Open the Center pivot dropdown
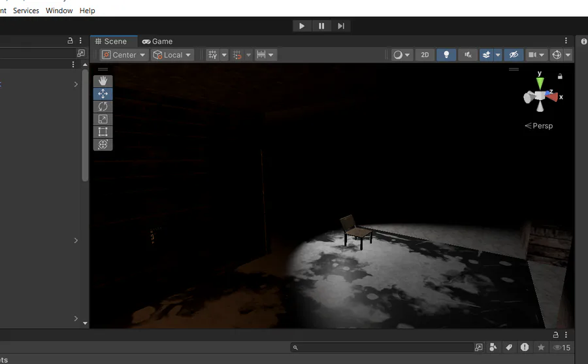The width and height of the screenshot is (588, 364). click(x=123, y=55)
